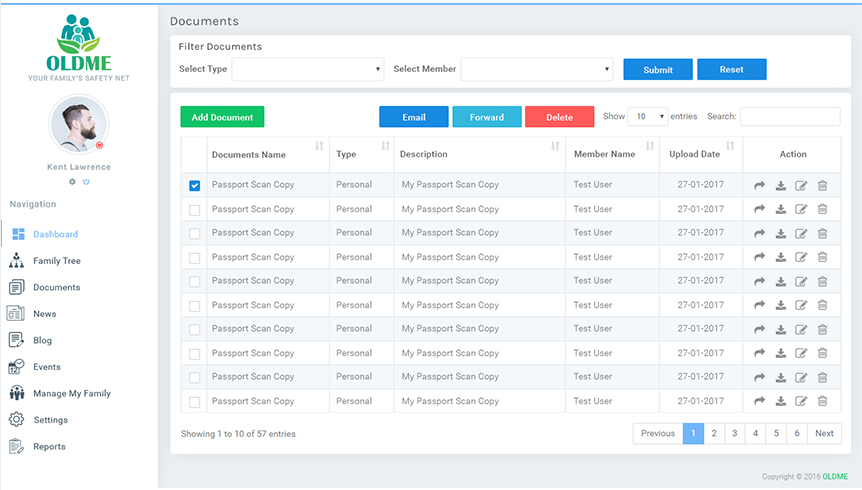Select the Blog icon in sidebar
This screenshot has height=490, width=862.
(16, 340)
